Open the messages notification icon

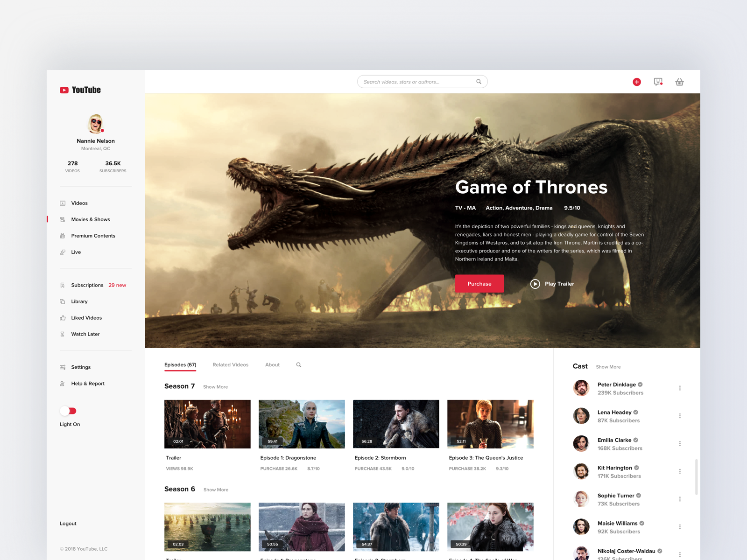pos(658,82)
